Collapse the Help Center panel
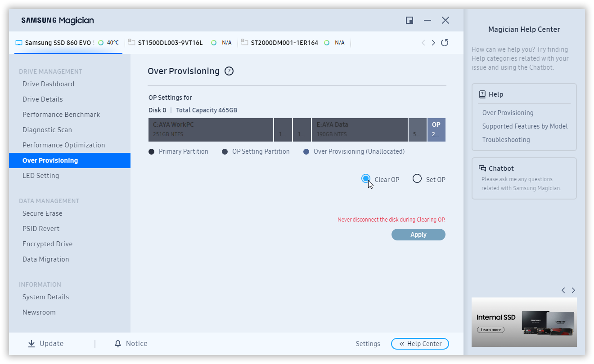This screenshot has width=594, height=364. click(x=420, y=344)
